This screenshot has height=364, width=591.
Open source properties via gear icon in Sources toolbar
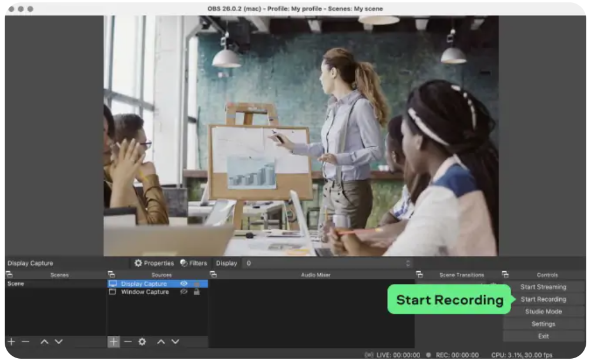point(142,342)
